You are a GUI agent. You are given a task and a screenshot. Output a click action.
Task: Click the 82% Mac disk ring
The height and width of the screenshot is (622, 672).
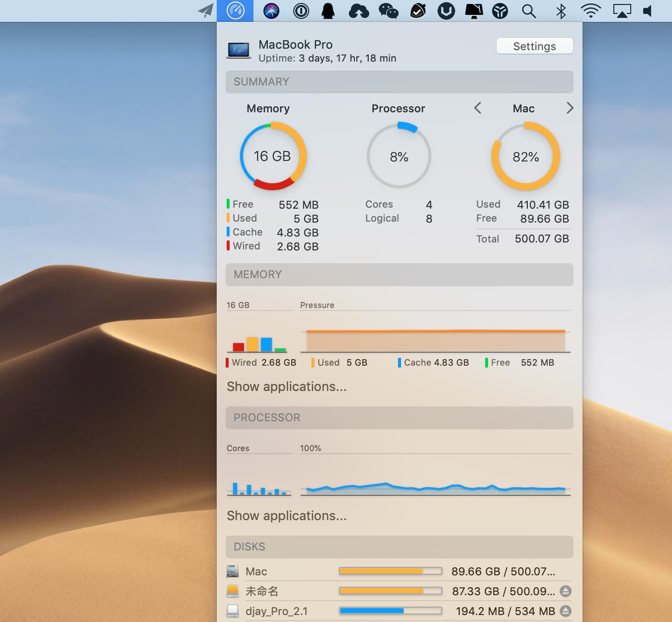click(x=526, y=156)
